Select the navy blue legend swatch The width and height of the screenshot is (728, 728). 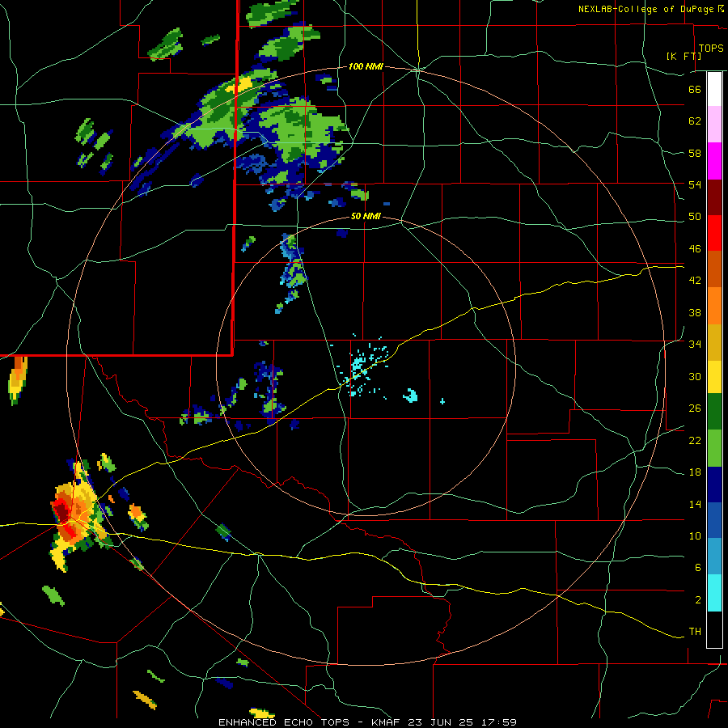click(x=714, y=485)
